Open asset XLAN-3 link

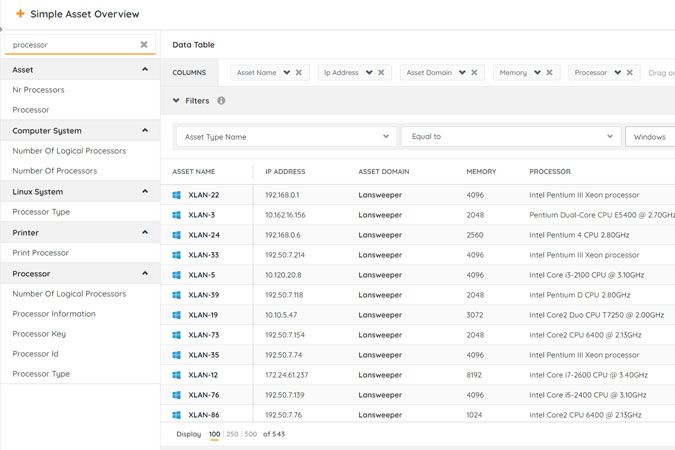point(201,215)
